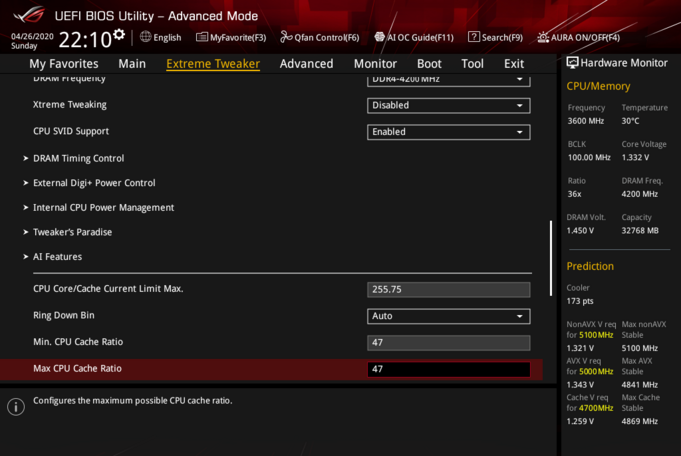The height and width of the screenshot is (456, 681).
Task: Click the Hardware Monitor screen icon
Action: [572, 63]
